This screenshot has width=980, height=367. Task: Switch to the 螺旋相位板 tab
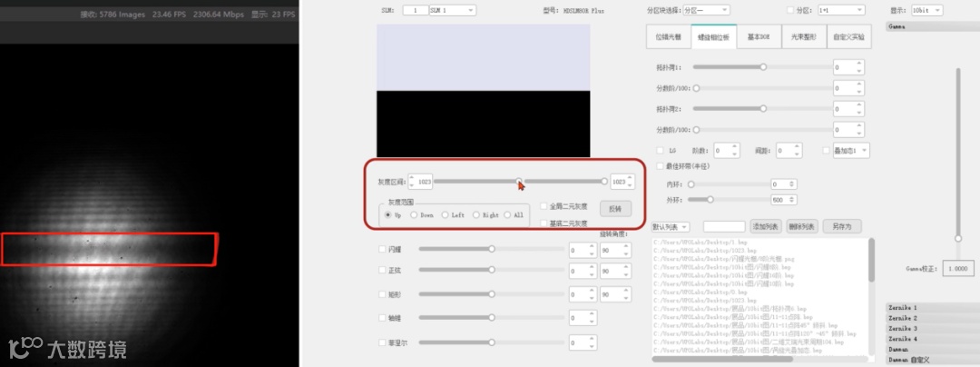pyautogui.click(x=713, y=37)
